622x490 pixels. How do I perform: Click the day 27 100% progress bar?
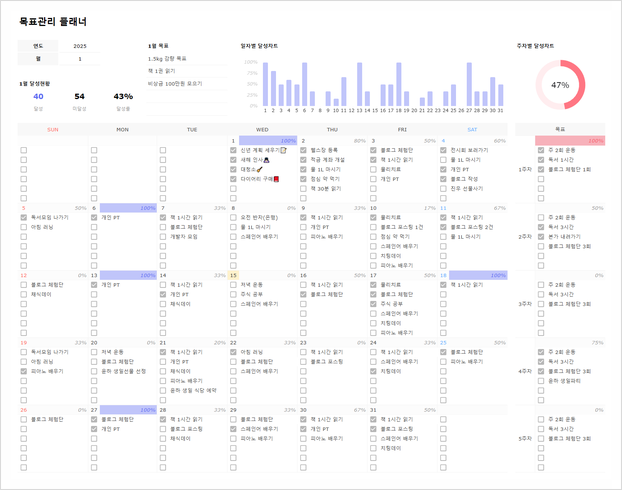pyautogui.click(x=129, y=410)
